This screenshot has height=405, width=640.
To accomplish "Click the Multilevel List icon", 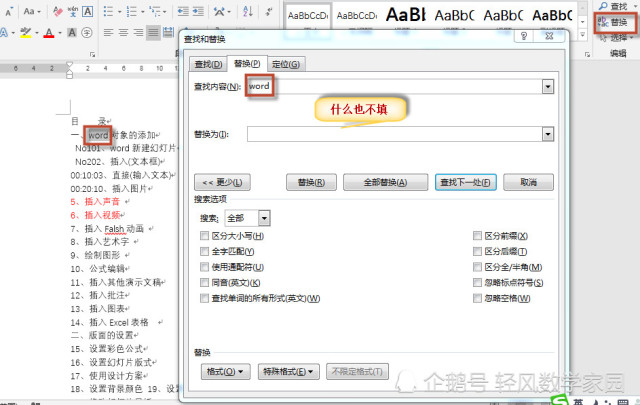I will 155,11.
